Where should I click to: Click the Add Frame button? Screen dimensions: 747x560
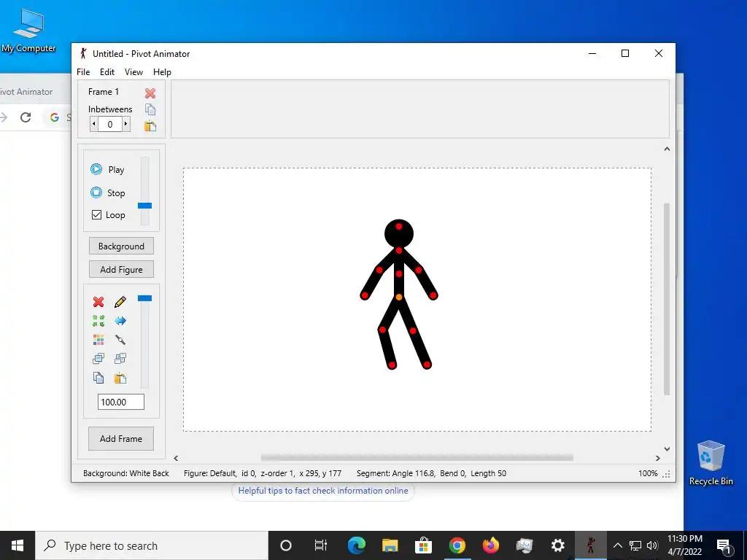pyautogui.click(x=121, y=438)
